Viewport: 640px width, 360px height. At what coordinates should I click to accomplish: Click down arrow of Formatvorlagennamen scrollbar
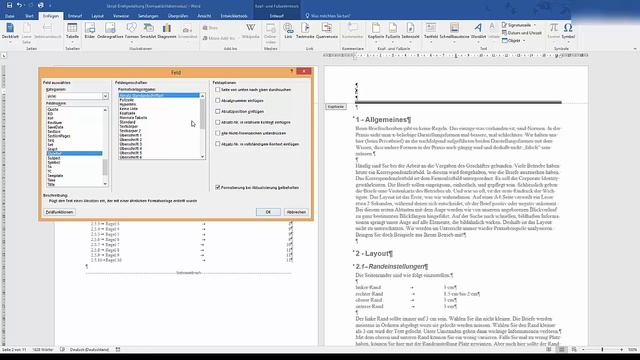[x=202, y=156]
